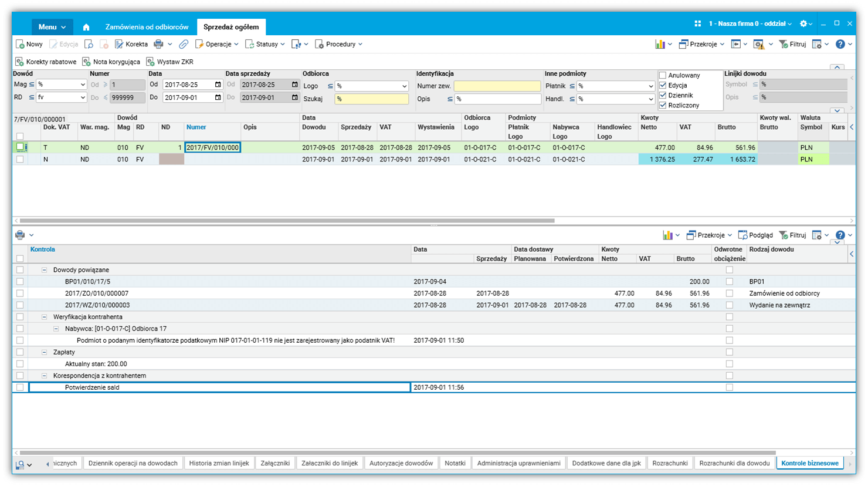Enable the Anulowany checkbox
Image resolution: width=868 pixels, height=486 pixels.
tap(663, 75)
